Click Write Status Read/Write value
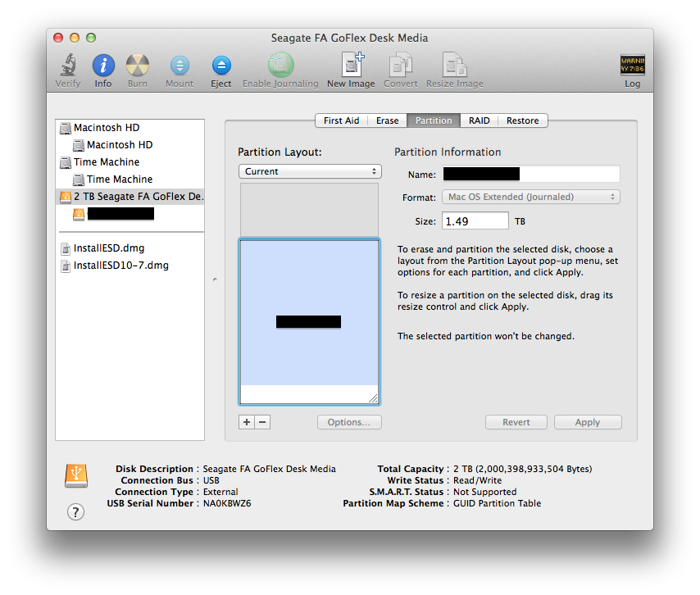Image resolution: width=700 pixels, height=595 pixels. point(477,481)
